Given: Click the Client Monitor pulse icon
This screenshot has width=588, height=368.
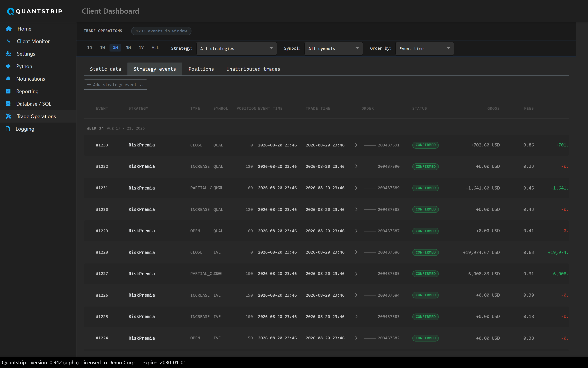Looking at the screenshot, I should pyautogui.click(x=8, y=41).
